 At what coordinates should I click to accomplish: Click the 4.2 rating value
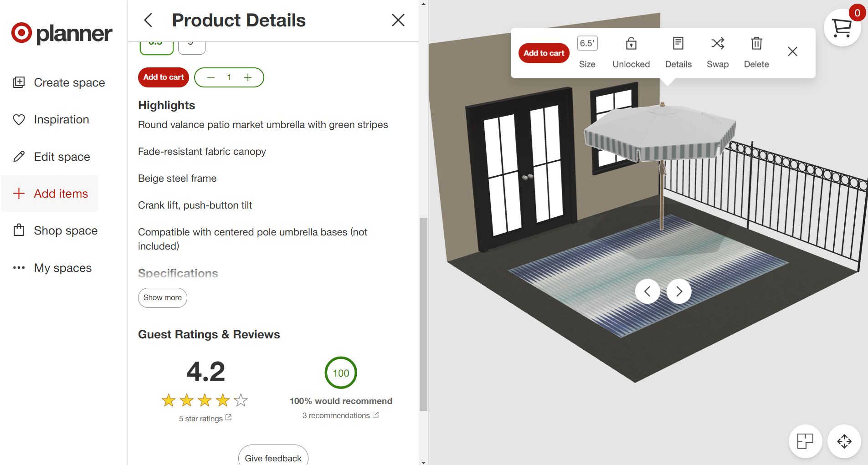click(x=206, y=372)
